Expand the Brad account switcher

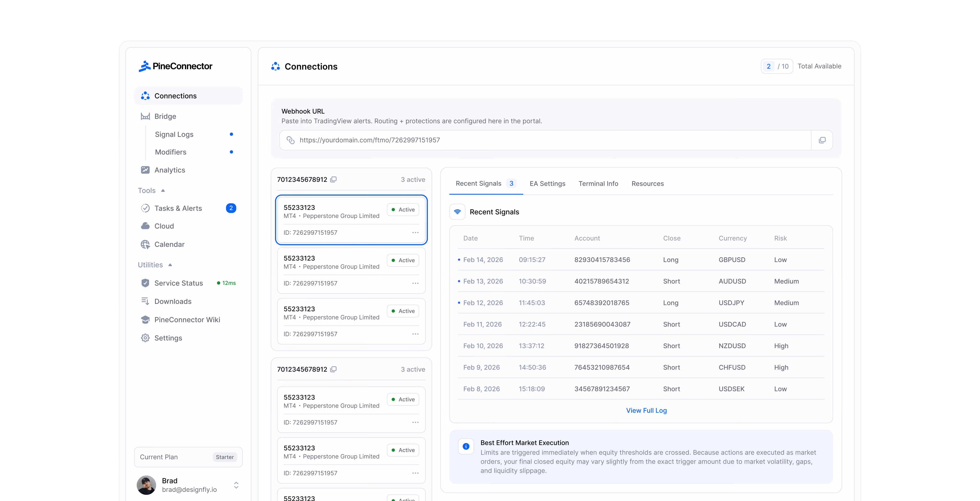click(236, 485)
